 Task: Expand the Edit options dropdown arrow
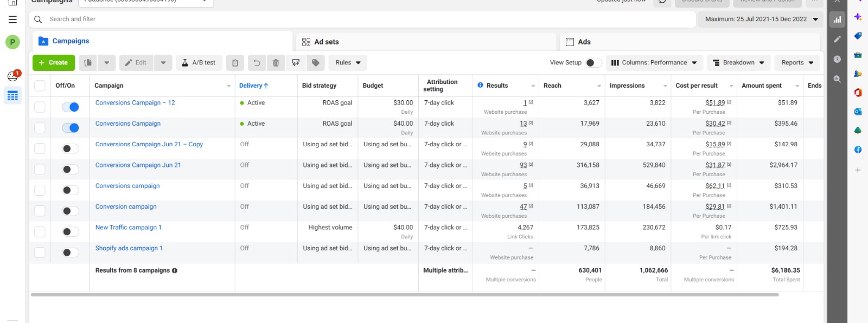point(163,63)
